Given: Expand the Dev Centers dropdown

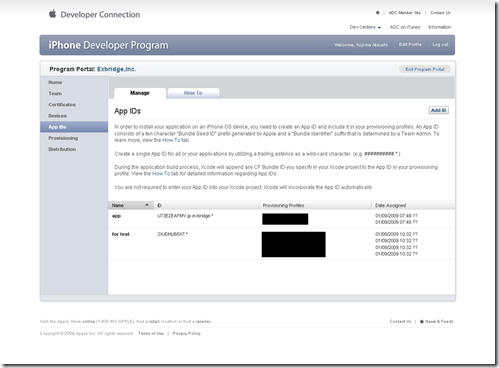Looking at the screenshot, I should pyautogui.click(x=365, y=27).
